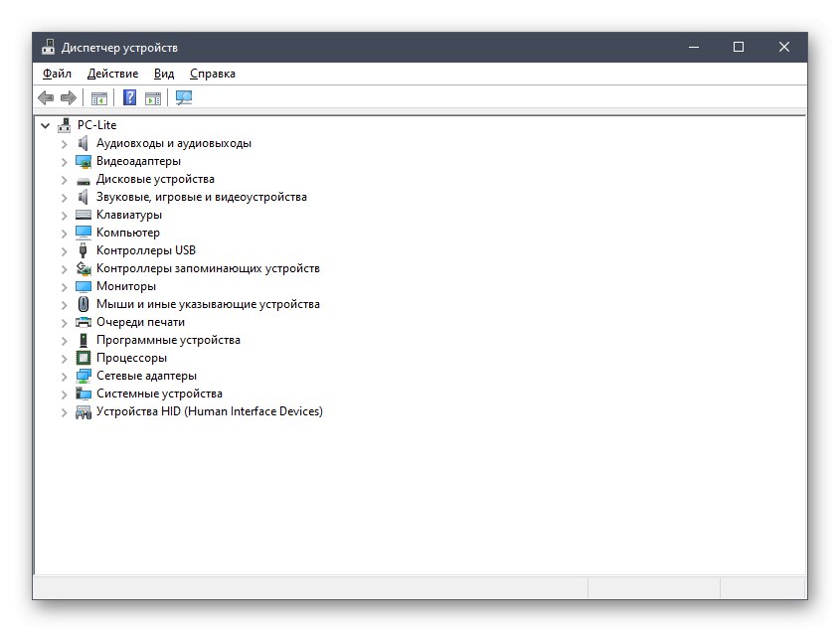This screenshot has height=632, width=840.
Task: Expand Аудиовходы и аудиовыходы
Action: pos(65,144)
